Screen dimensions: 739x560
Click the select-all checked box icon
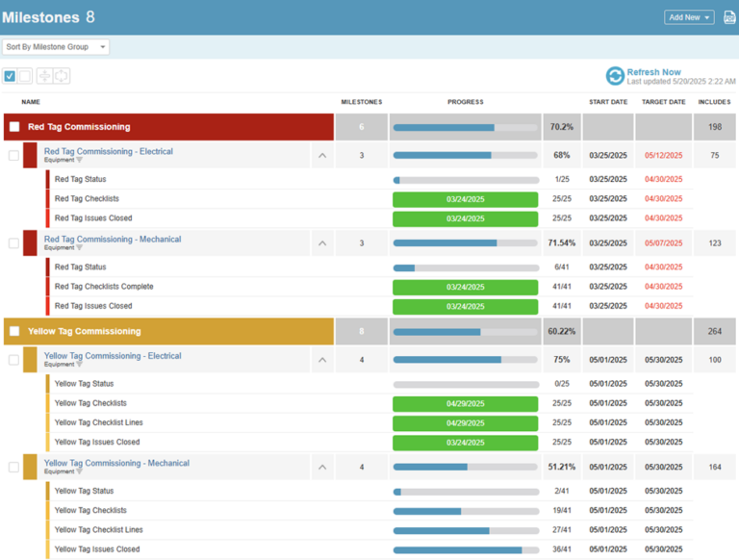tap(10, 76)
